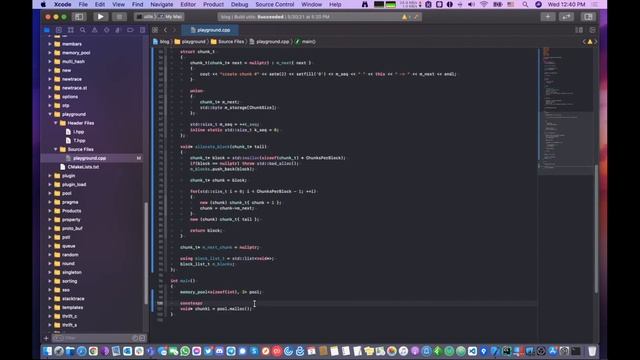Click blog in the jump bar
640x360 pixels.
161,42
